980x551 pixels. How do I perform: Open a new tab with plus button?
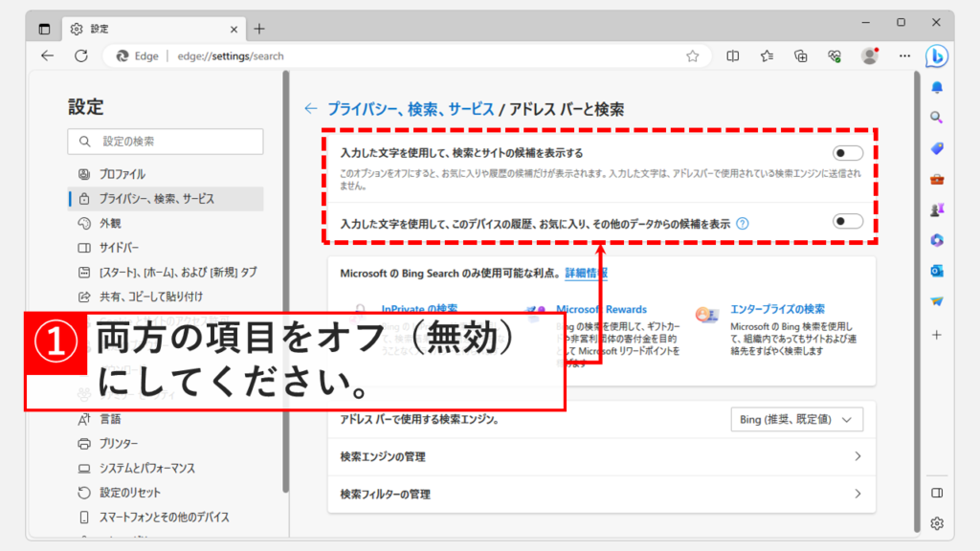pyautogui.click(x=259, y=29)
